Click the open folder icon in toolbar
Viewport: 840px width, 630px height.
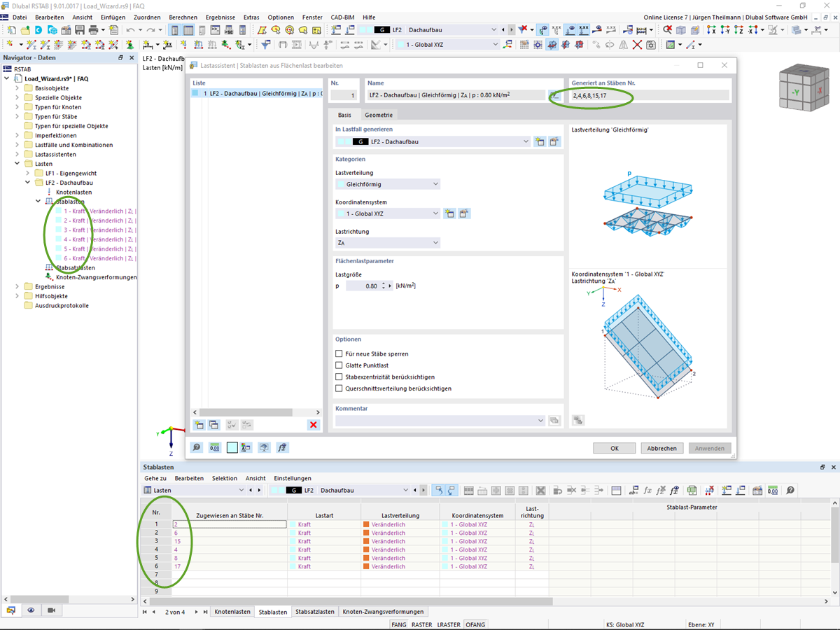[x=25, y=30]
